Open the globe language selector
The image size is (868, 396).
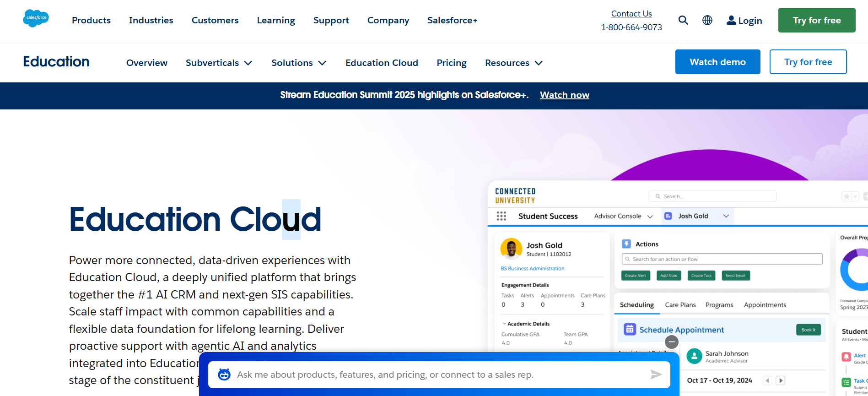707,20
